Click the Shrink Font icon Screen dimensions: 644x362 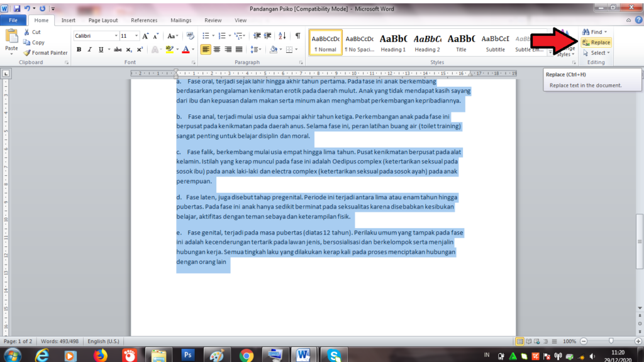coord(156,36)
